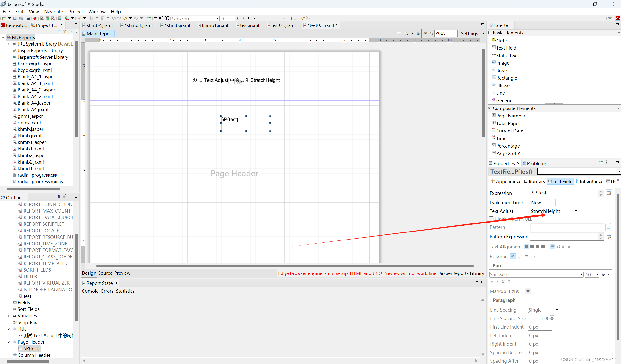621x364 pixels.
Task: Click the Pattern input field in Properties
Action: 566,227
